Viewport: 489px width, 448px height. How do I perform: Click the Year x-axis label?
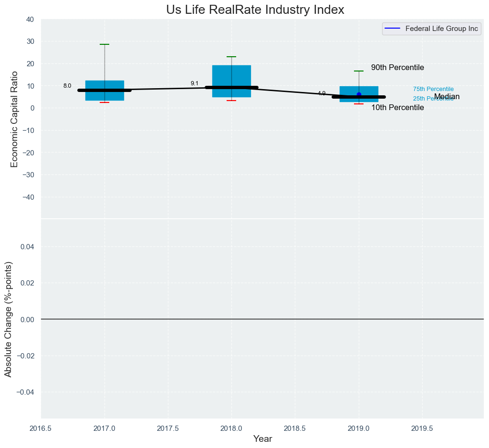pos(262,439)
